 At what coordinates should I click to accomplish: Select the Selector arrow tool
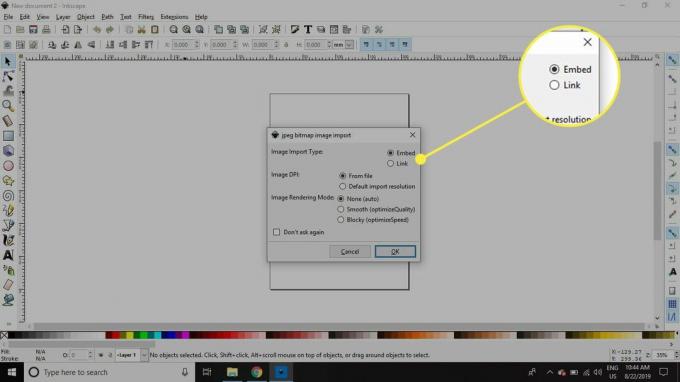point(8,61)
